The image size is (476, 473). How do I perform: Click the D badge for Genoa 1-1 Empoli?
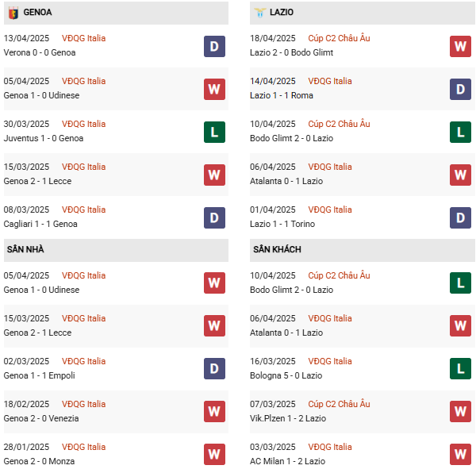214,369
